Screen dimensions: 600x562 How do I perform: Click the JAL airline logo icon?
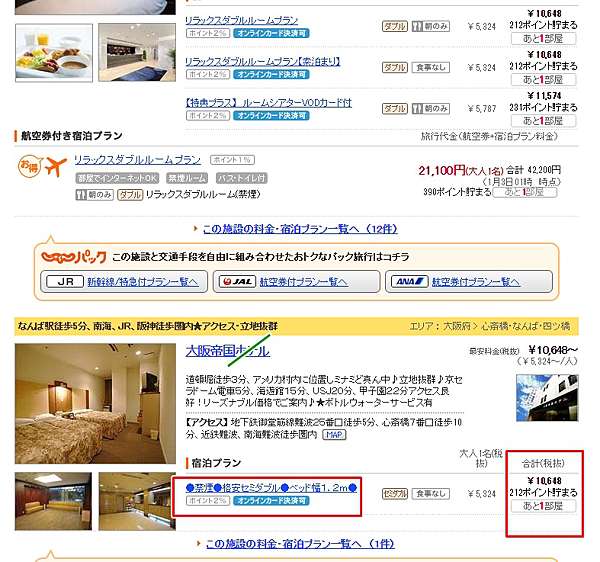pos(237,282)
